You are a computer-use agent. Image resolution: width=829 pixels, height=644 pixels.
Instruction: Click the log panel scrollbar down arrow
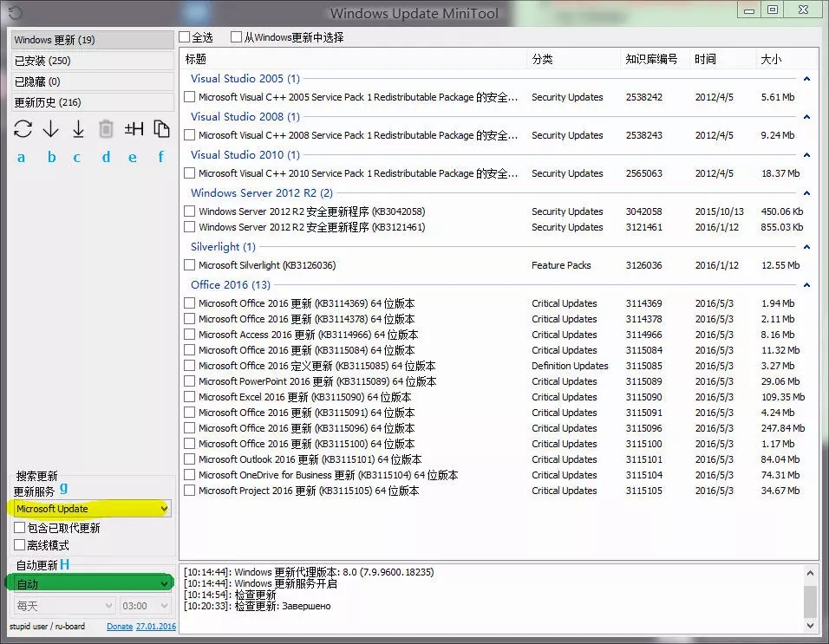811,625
